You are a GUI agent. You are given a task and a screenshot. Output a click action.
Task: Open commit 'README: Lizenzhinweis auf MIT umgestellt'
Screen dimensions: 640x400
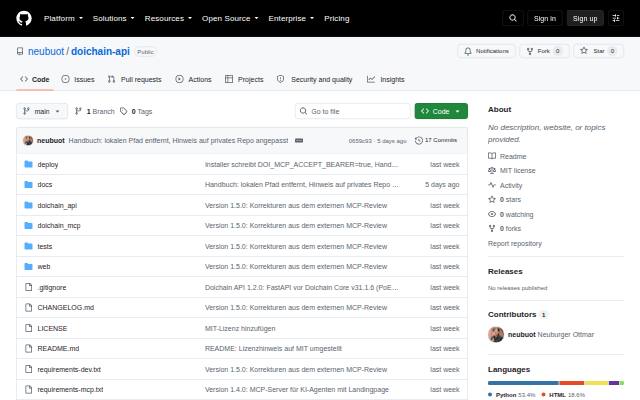273,349
